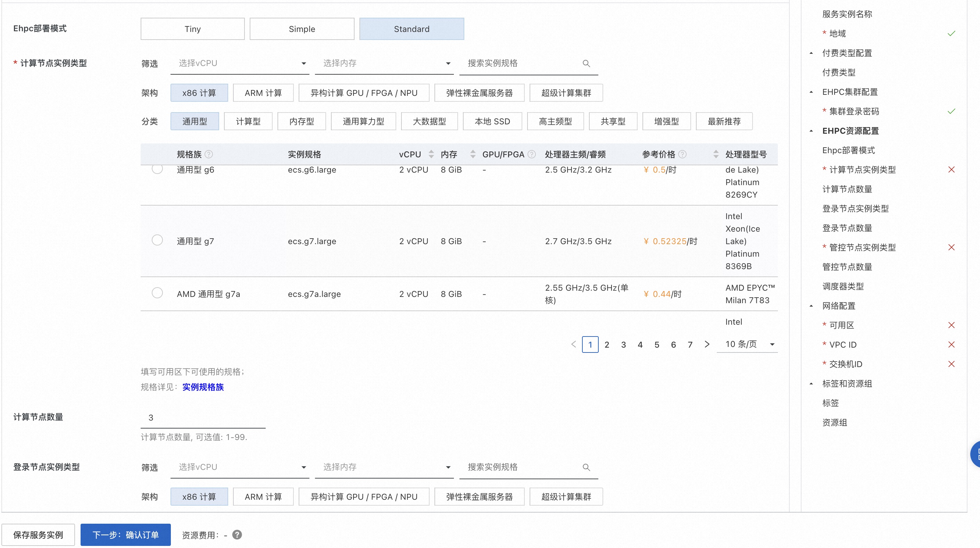Sort table by 内存 column
Viewport: 980px width, 548px height.
[x=473, y=154]
